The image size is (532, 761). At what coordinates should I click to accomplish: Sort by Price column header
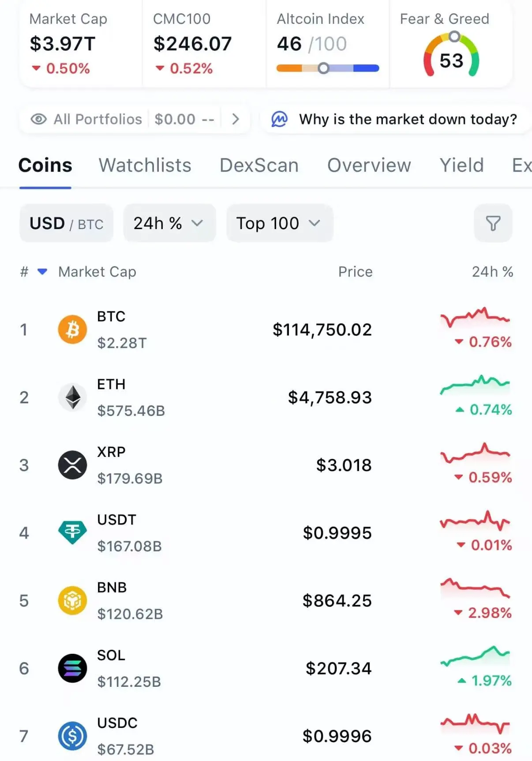tap(355, 271)
